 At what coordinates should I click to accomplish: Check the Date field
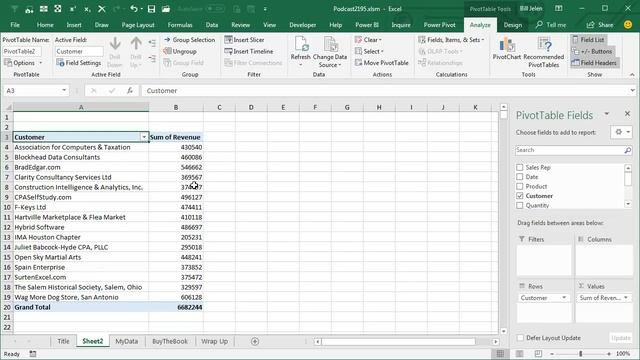tap(520, 177)
